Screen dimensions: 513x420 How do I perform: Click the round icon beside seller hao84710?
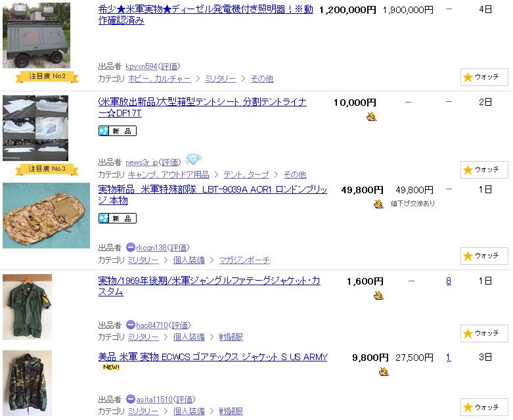[x=131, y=325]
